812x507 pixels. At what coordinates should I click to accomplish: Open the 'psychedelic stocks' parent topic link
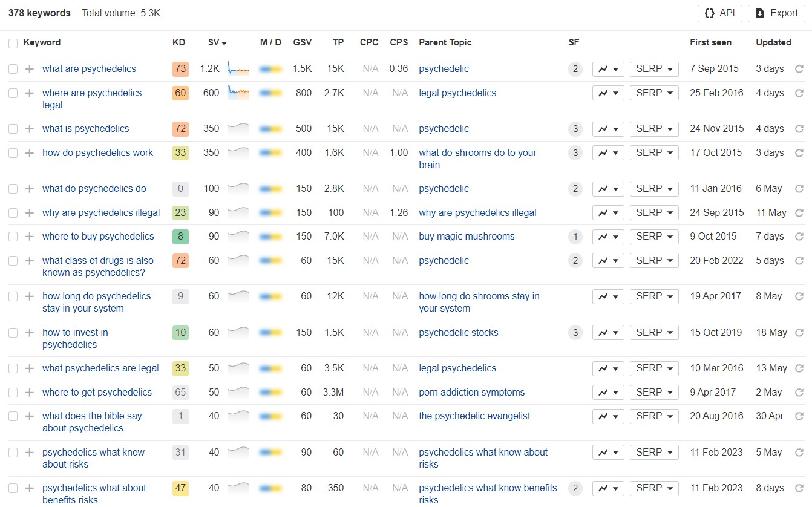pyautogui.click(x=458, y=333)
